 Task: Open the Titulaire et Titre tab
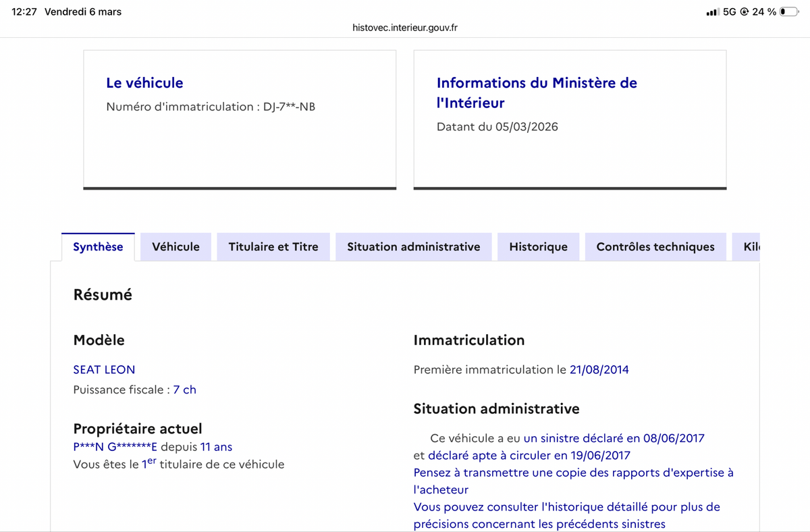click(273, 246)
